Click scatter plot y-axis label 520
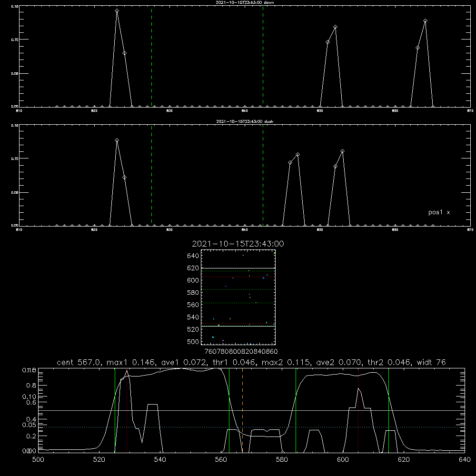 (x=193, y=329)
